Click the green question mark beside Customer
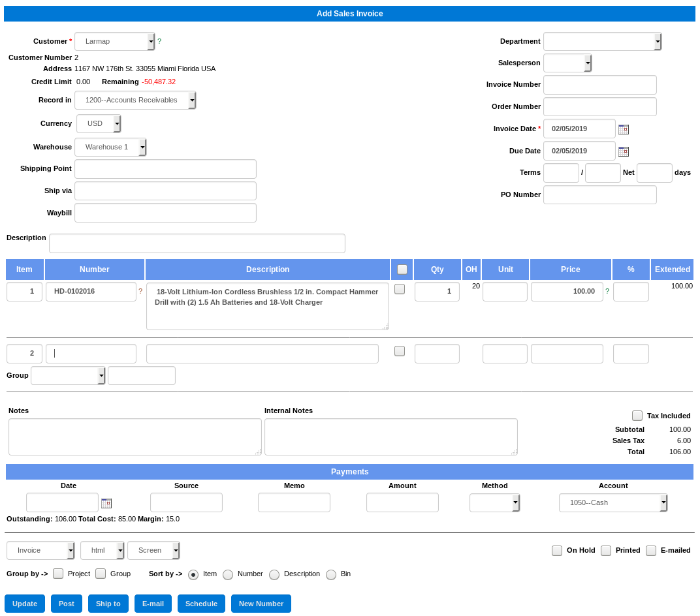Image resolution: width=700 pixels, height=616 pixels. point(159,41)
